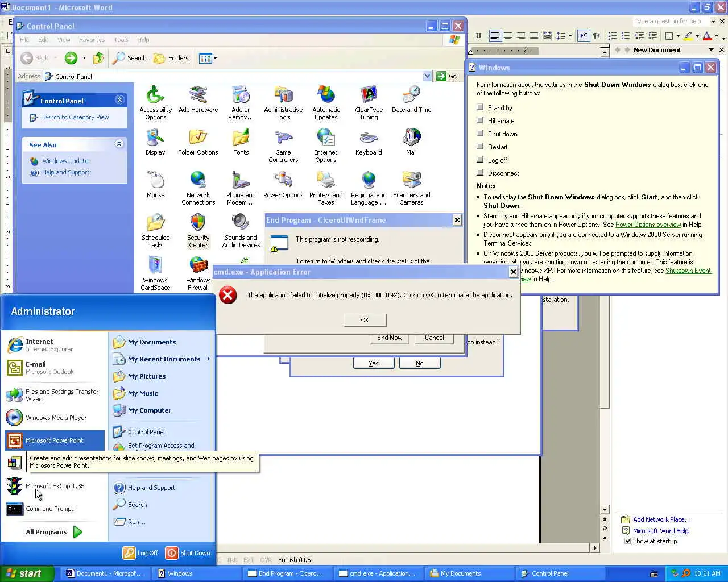Viewport: 728px width, 582px height.
Task: Click Word highlight color button
Action: click(x=688, y=36)
